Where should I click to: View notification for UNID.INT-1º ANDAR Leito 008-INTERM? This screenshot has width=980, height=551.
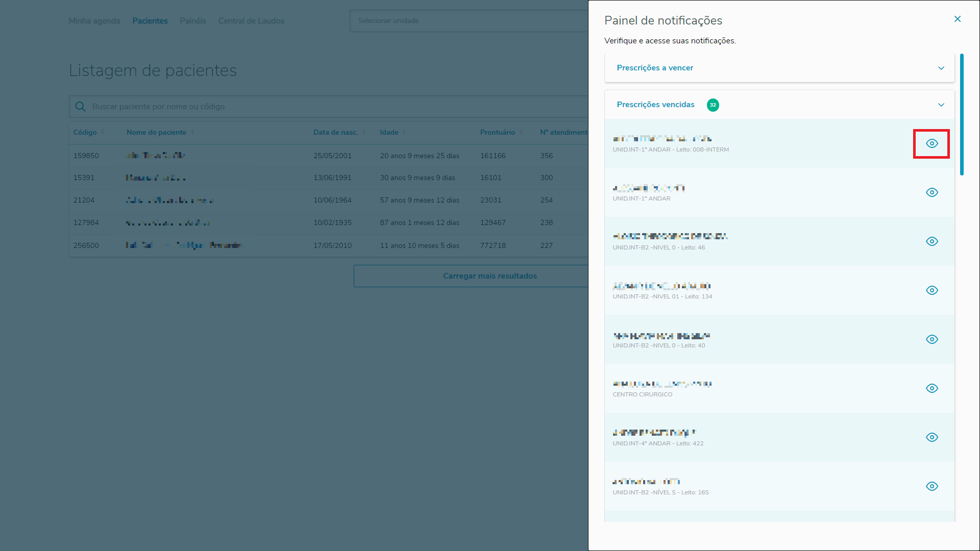[x=932, y=143]
